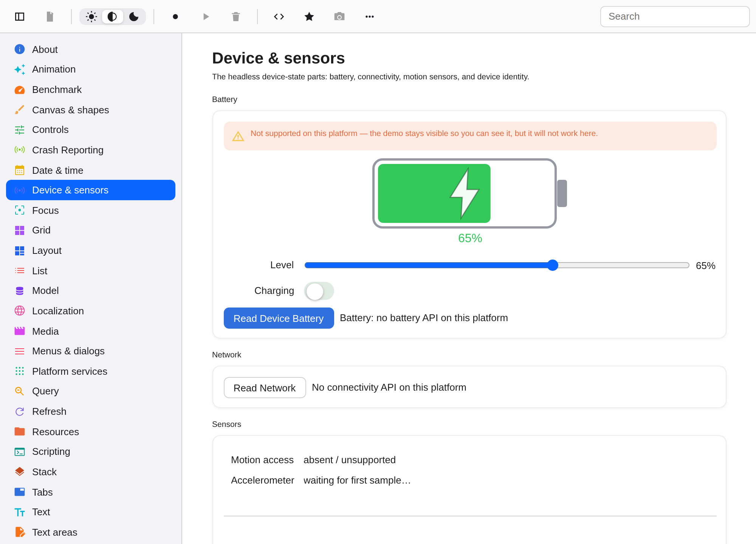756x544 pixels.
Task: Select the Device & sensors item
Action: point(91,190)
